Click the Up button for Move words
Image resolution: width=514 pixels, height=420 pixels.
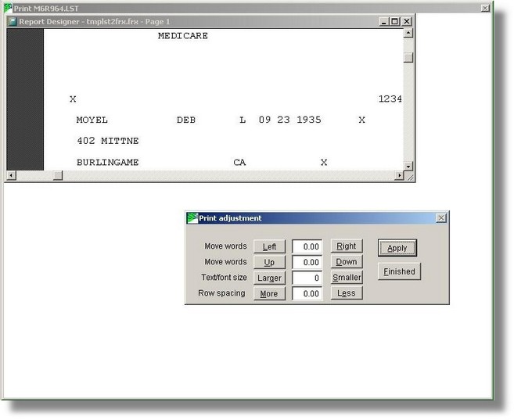[x=269, y=262]
